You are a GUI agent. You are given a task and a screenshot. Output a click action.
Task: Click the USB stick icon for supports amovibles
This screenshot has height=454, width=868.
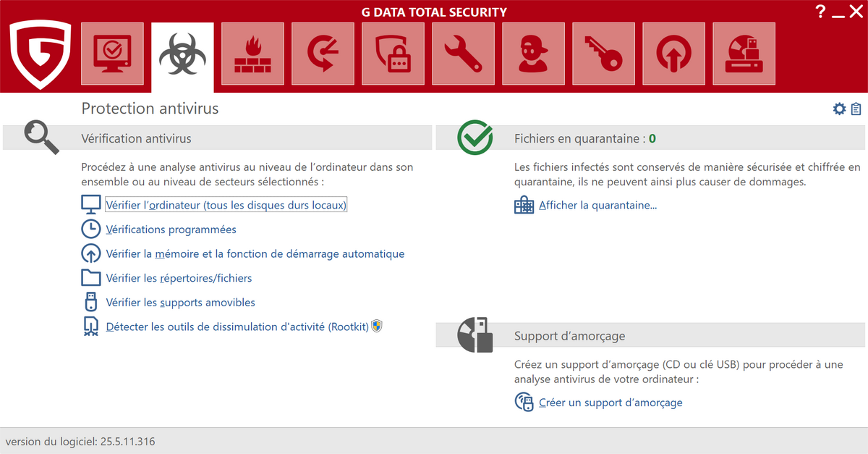pyautogui.click(x=91, y=302)
